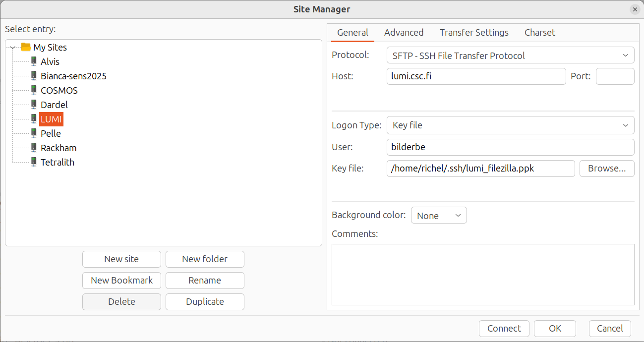Click the yellow folder icon for My Sites
Viewport: 644px width, 342px height.
[26, 47]
